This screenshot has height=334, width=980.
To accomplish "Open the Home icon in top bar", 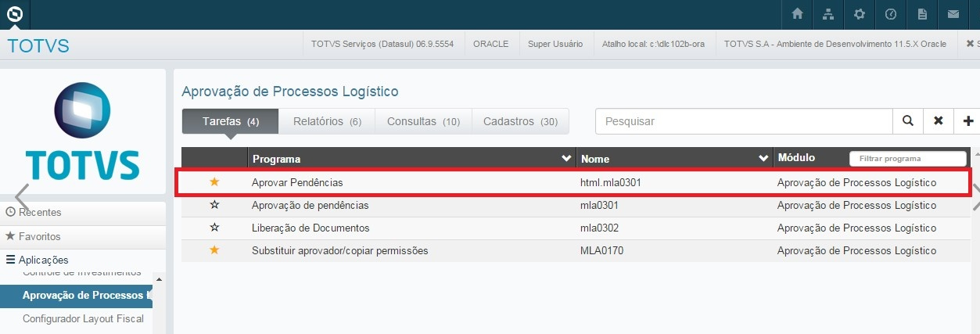I will click(797, 14).
